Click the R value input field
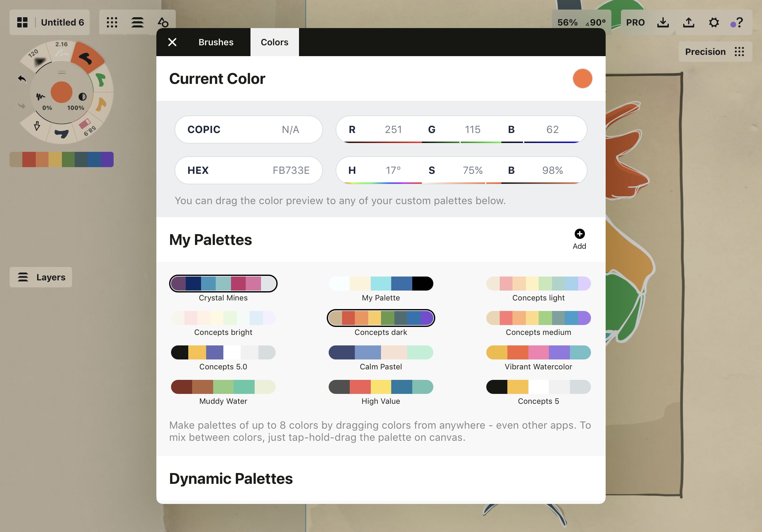 (x=392, y=129)
